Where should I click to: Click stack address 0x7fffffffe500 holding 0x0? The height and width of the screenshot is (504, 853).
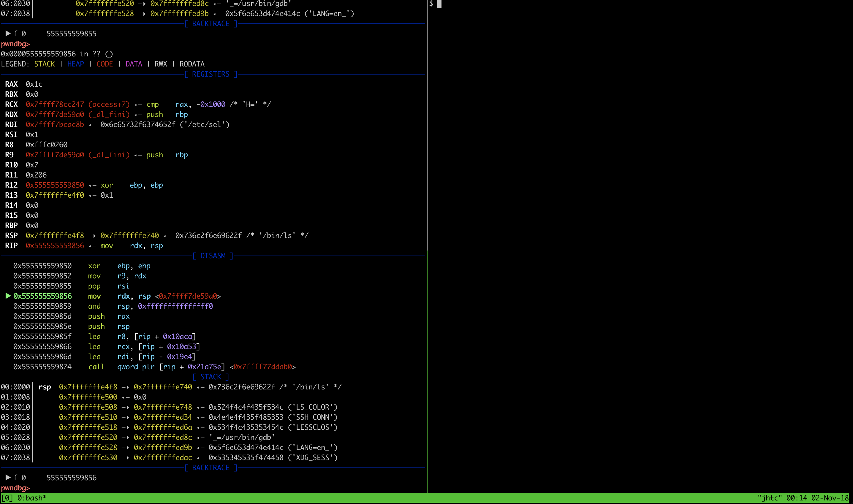88,397
